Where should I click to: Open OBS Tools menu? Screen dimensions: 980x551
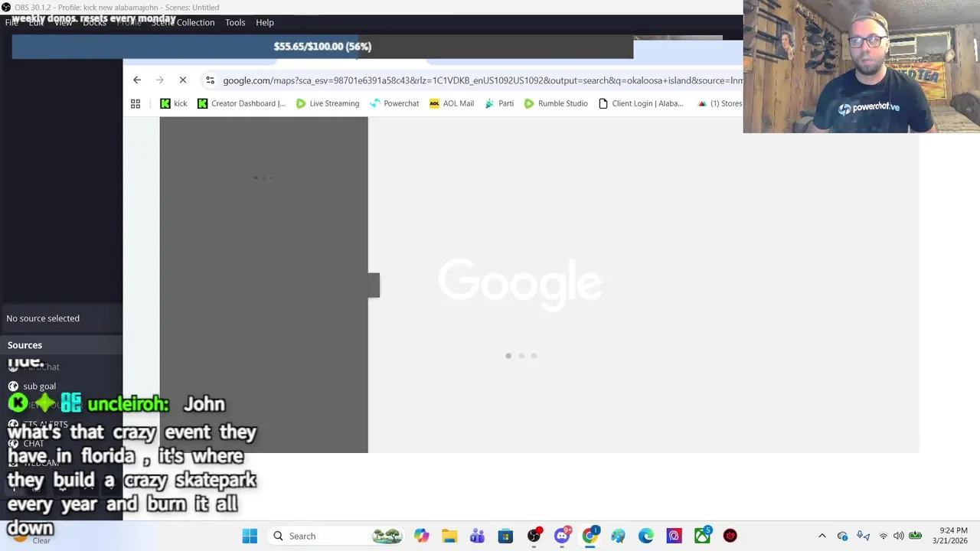pyautogui.click(x=235, y=22)
